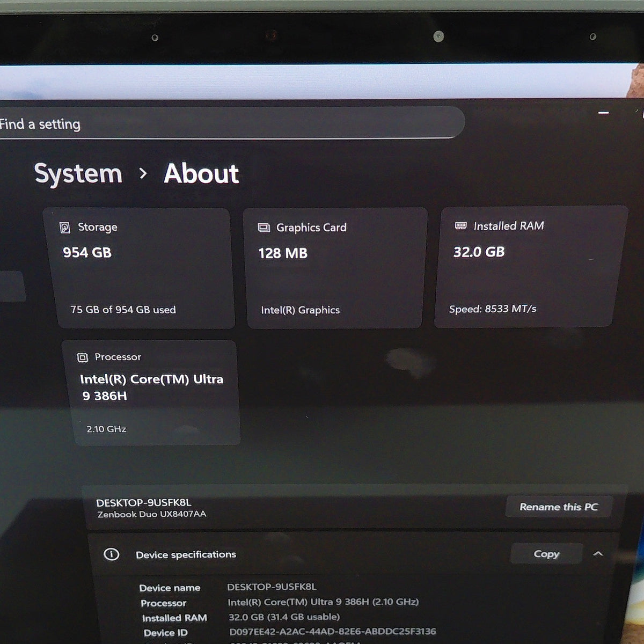
Task: Minimize the Settings window
Action: click(603, 113)
